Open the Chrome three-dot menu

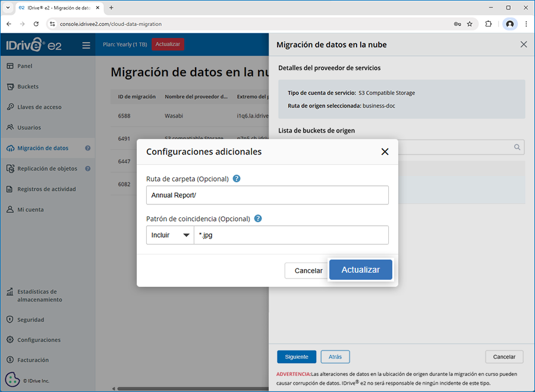pos(526,24)
